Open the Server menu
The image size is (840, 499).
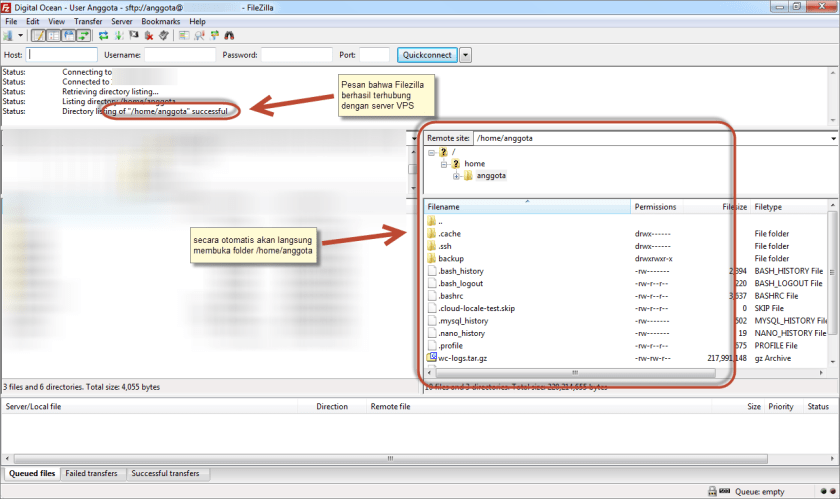coord(122,21)
